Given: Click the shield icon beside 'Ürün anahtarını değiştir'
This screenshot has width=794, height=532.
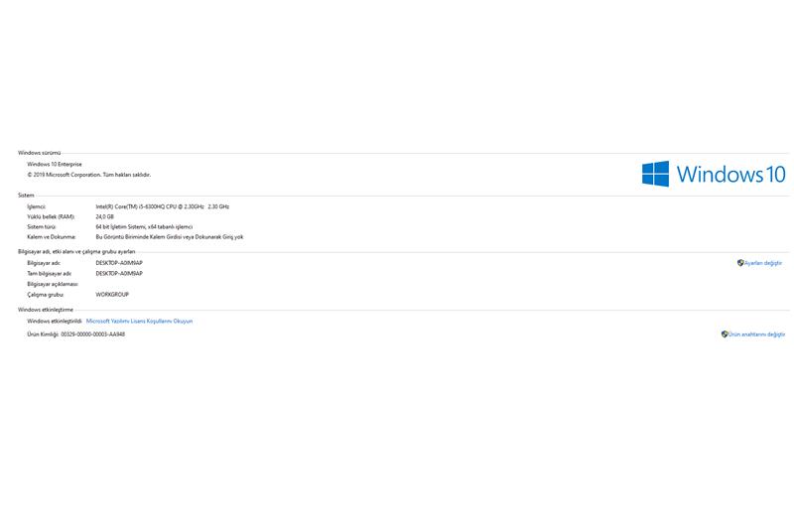Looking at the screenshot, I should click(x=725, y=334).
